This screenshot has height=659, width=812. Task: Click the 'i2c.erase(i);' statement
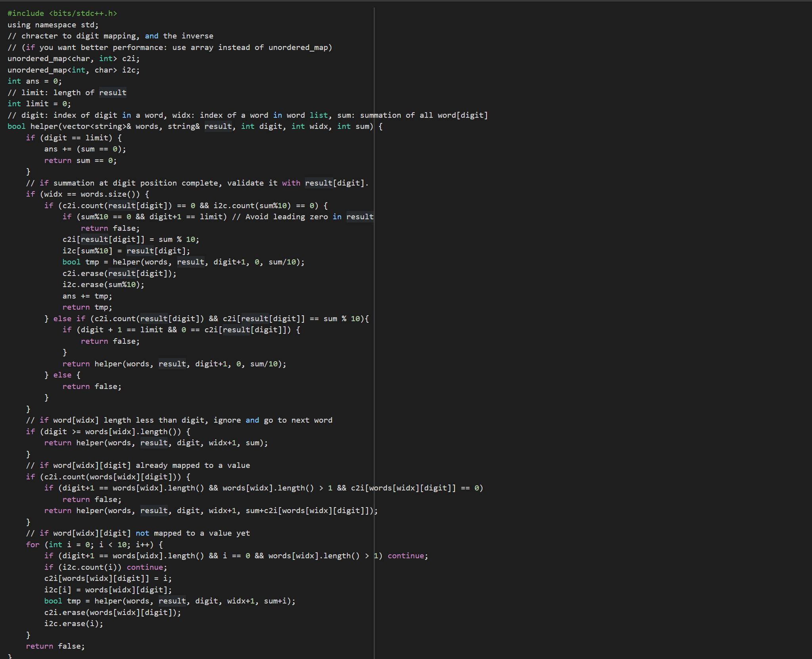click(x=73, y=624)
